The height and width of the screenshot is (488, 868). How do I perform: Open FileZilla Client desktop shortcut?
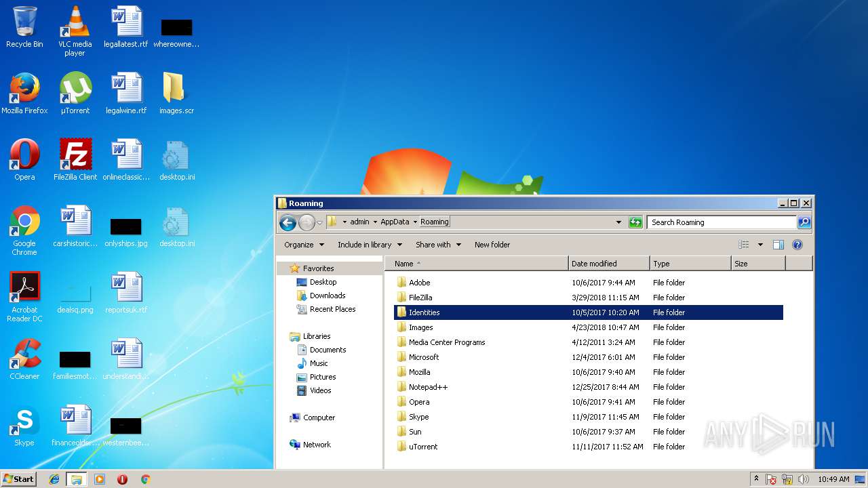75,161
